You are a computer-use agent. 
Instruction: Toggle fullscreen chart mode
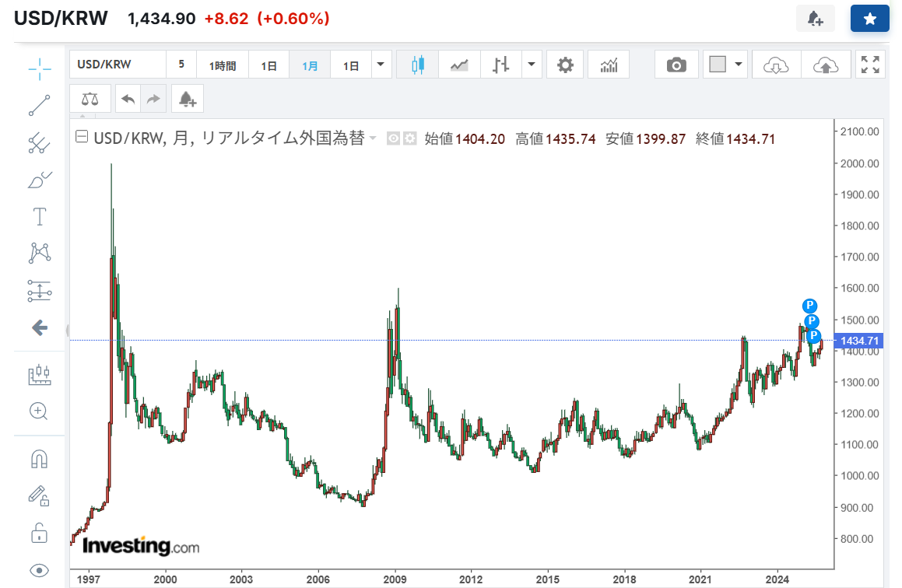click(x=870, y=65)
